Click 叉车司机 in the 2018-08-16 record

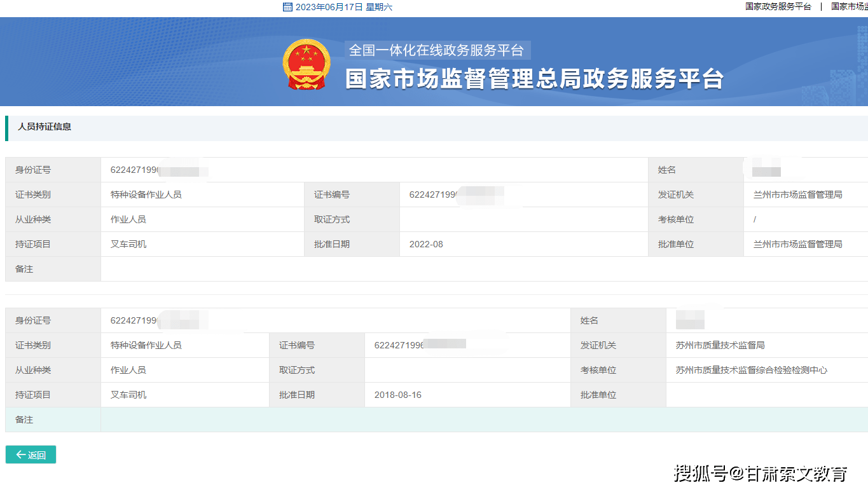pyautogui.click(x=128, y=395)
